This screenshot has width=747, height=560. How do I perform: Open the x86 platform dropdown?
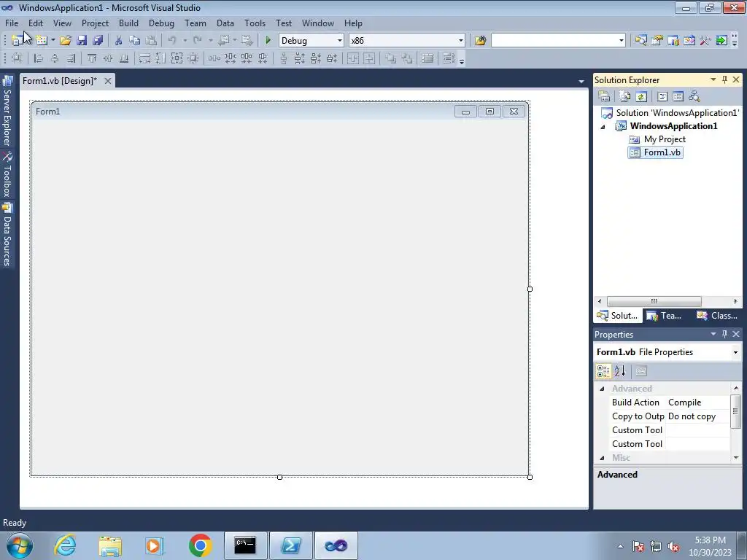[461, 41]
